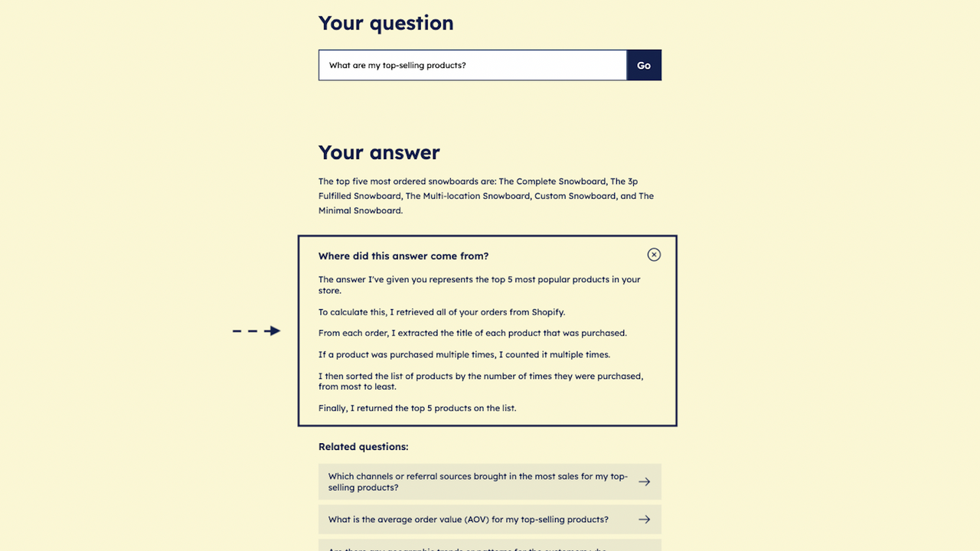Open the related question about referral sources

[478, 481]
